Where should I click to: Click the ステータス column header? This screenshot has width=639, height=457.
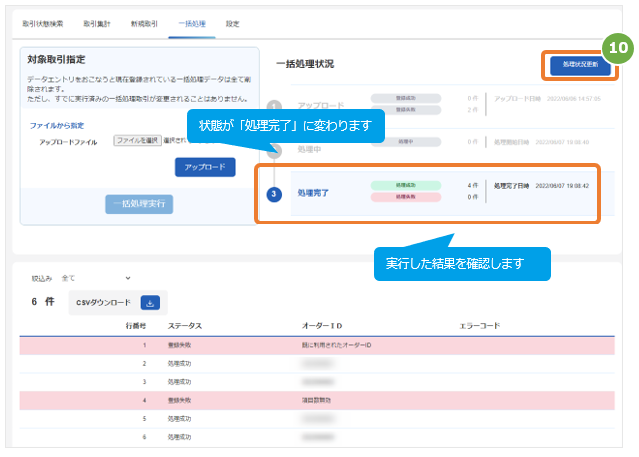(x=185, y=326)
